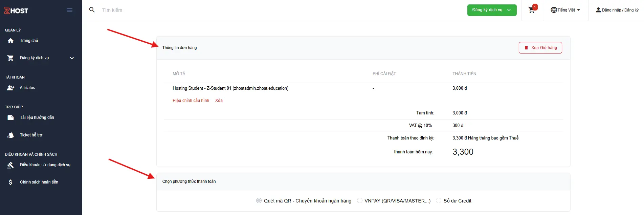
Task: Expand Đăng ký dịch vụ sidebar chevron
Action: tap(72, 58)
